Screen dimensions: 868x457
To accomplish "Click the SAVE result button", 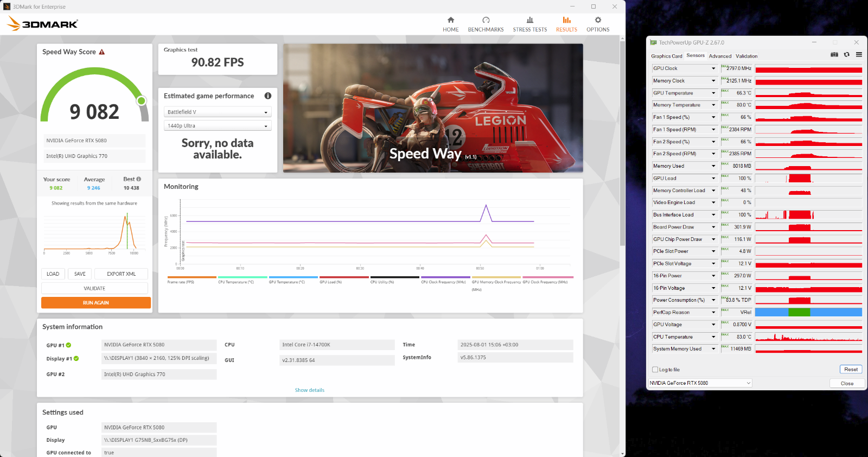I will click(80, 274).
